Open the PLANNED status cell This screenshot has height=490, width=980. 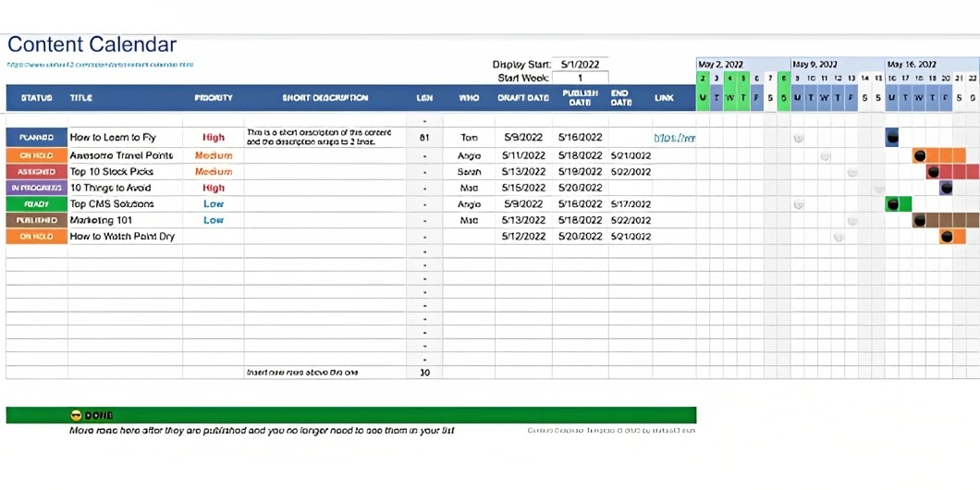(37, 138)
